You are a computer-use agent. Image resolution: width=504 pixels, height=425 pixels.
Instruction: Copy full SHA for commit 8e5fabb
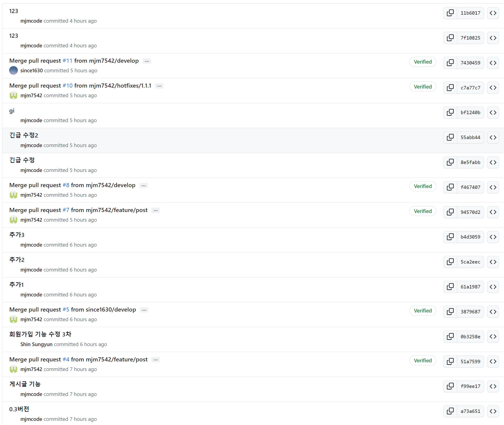450,162
